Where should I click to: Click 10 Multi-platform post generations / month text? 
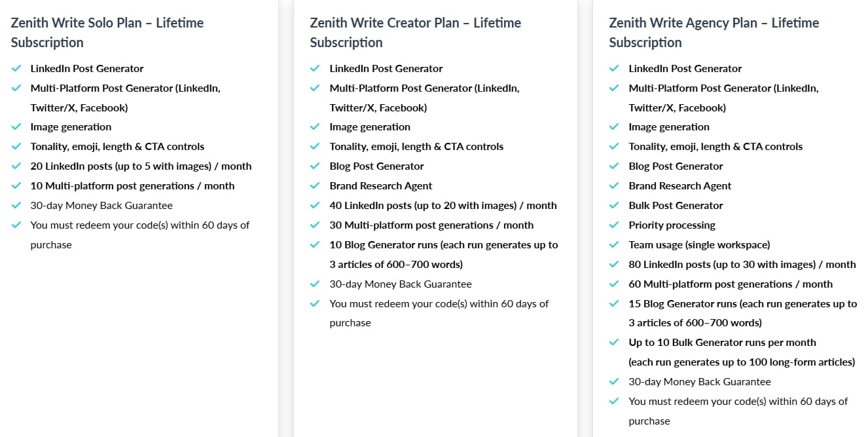click(132, 186)
